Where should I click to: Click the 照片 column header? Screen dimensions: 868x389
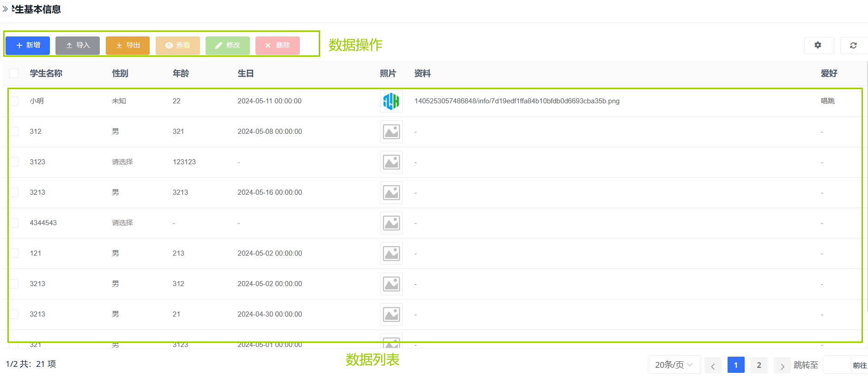point(388,73)
